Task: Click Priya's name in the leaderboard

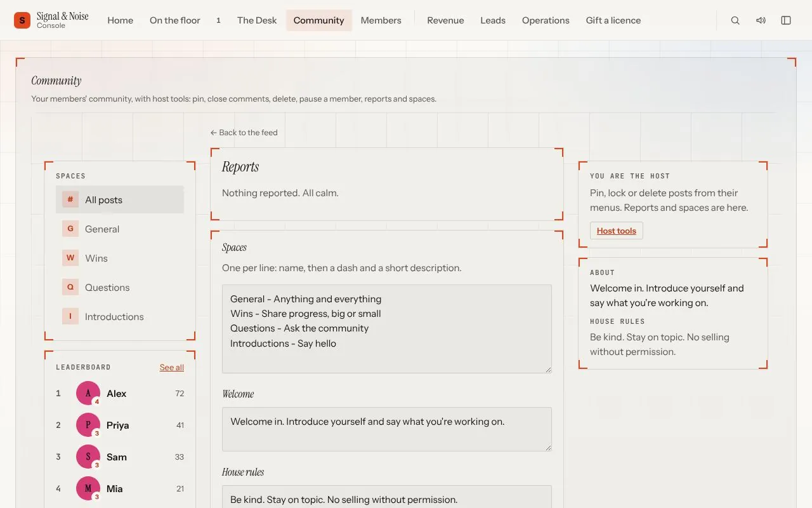Action: [118, 425]
